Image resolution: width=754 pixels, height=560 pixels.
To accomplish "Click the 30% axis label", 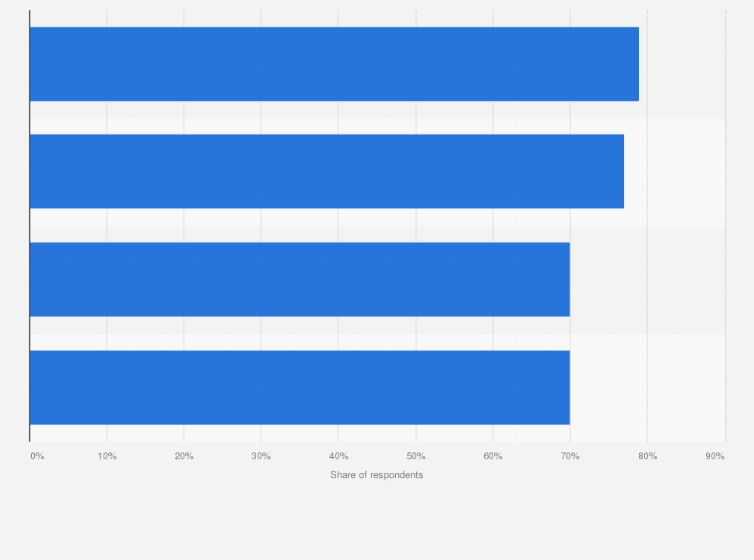I will 261,456.
